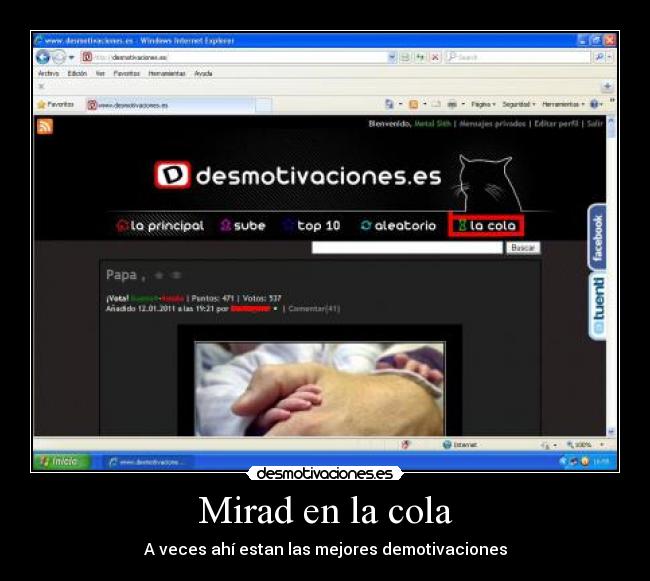Click the Print icon
650x581 pixels.
452,104
